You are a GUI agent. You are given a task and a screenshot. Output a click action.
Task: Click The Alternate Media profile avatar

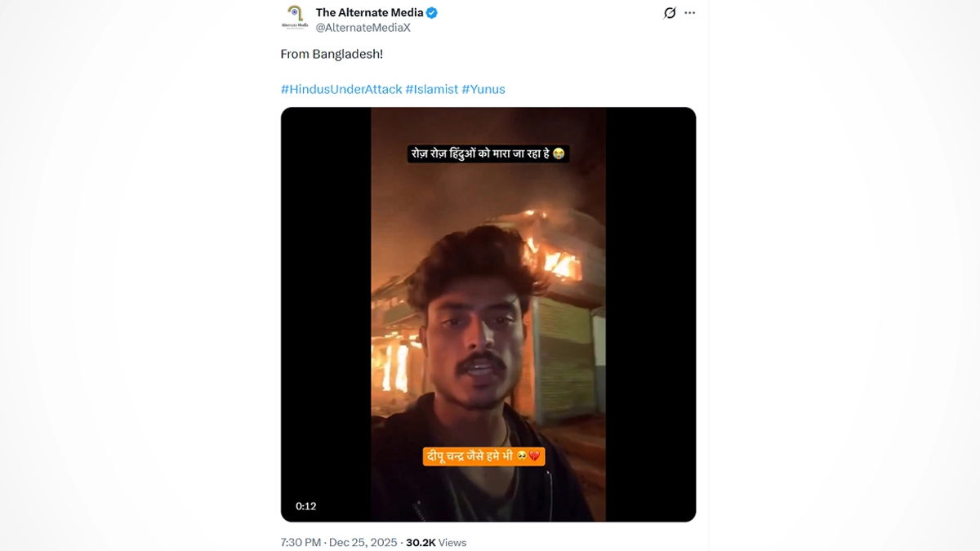click(295, 18)
